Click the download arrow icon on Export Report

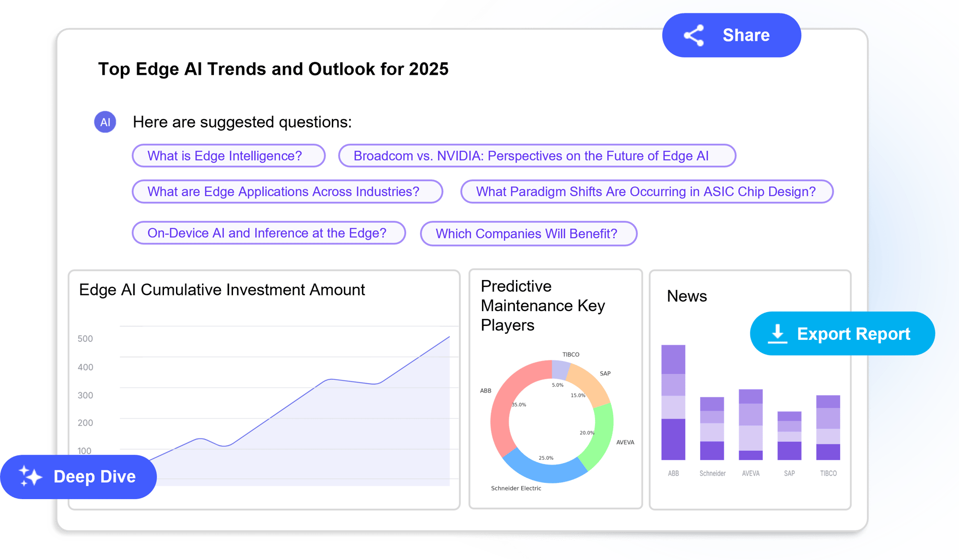[777, 334]
